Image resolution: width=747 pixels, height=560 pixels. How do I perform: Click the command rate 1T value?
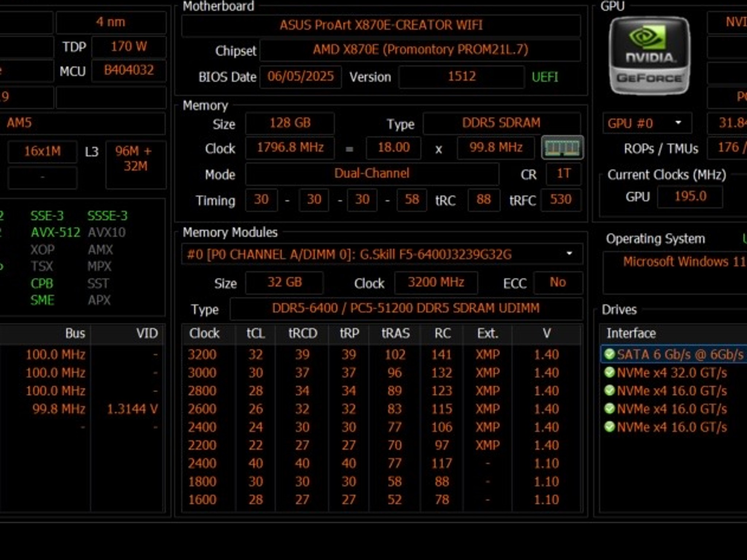pos(563,174)
